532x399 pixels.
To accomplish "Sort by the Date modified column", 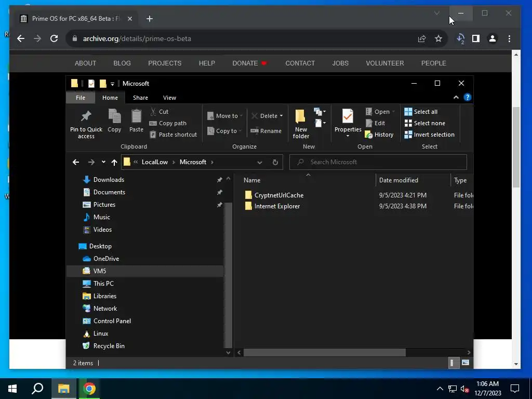I will (398, 180).
